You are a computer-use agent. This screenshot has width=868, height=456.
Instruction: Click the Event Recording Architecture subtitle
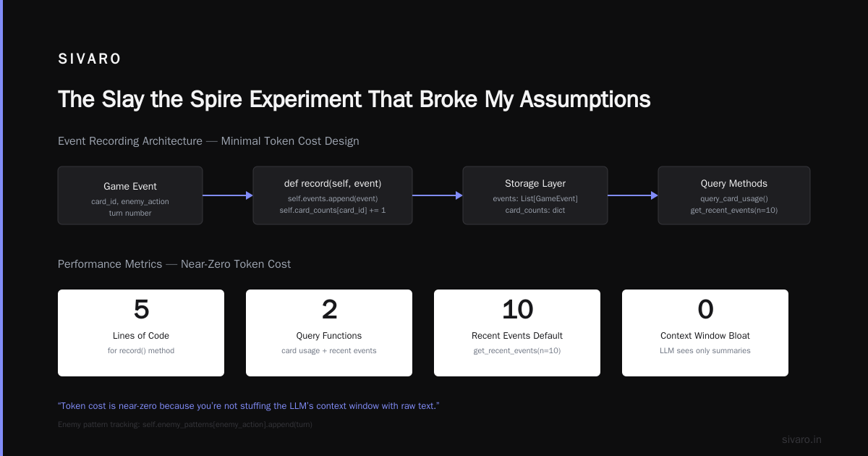(208, 141)
